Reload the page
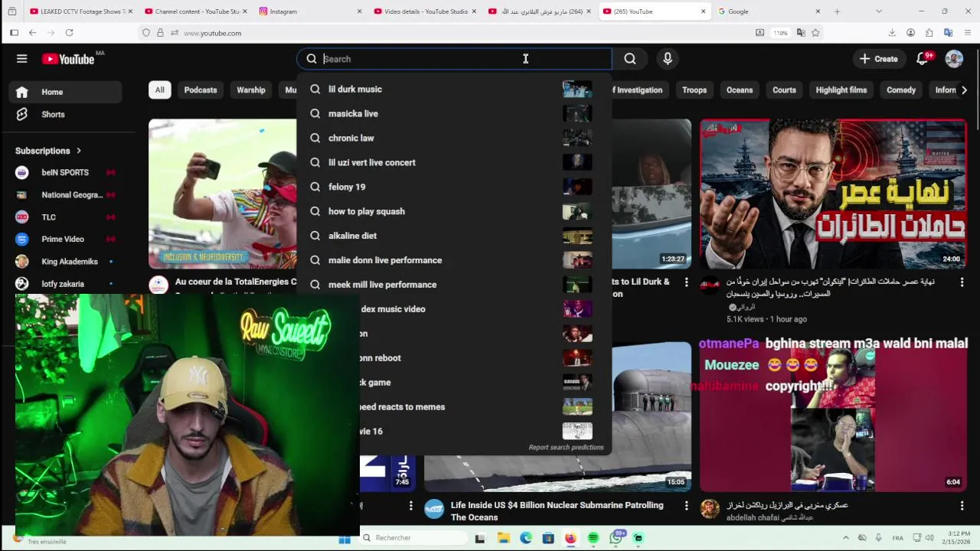The width and height of the screenshot is (980, 551). click(x=69, y=33)
